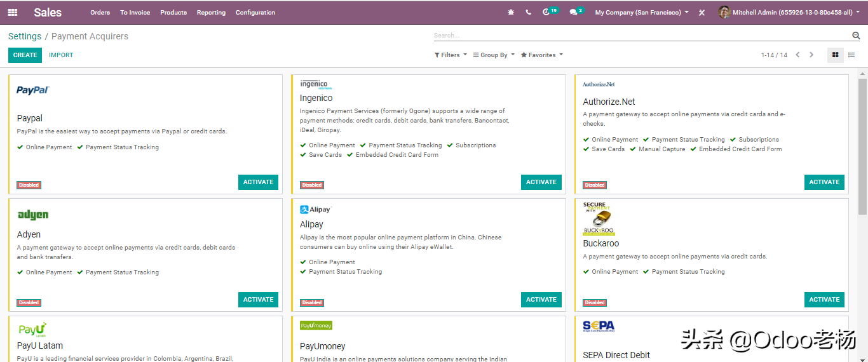Click Mitchell Admin avatar picture
This screenshot has width=868, height=362.
(724, 12)
